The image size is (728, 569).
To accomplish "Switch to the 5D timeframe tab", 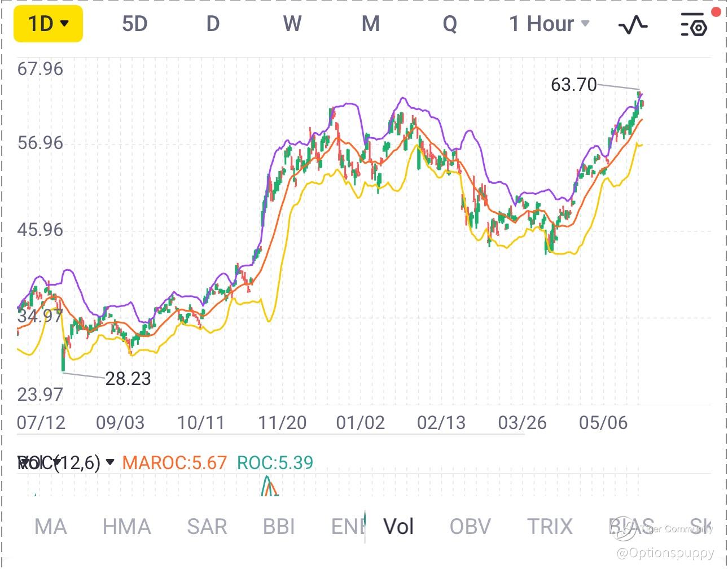I will (134, 24).
